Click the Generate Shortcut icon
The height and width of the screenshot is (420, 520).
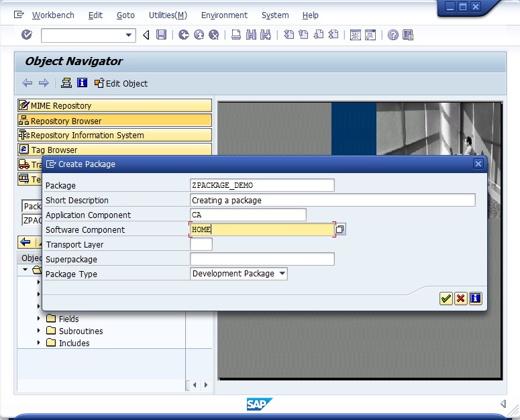(x=370, y=35)
